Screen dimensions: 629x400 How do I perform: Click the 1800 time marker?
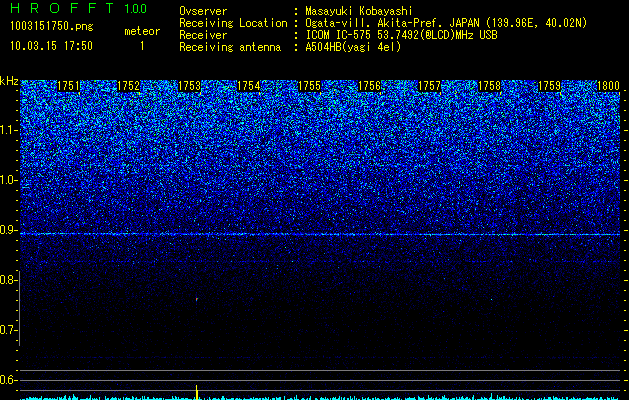[609, 86]
